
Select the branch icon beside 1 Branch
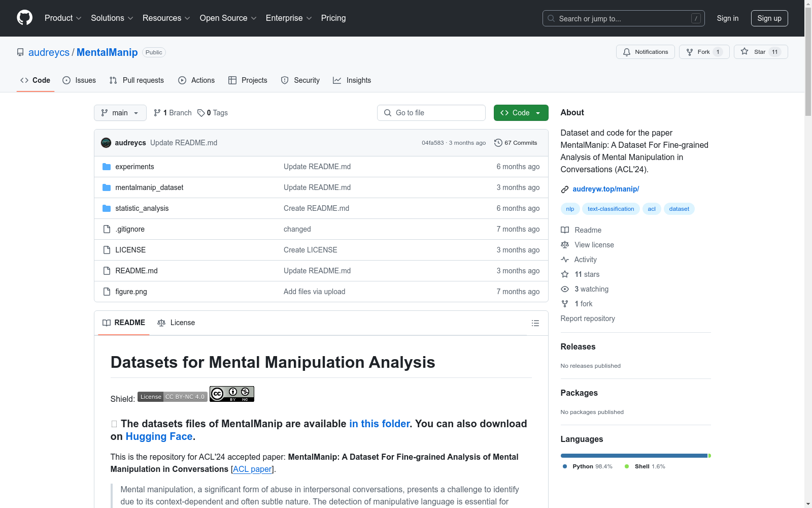click(157, 113)
